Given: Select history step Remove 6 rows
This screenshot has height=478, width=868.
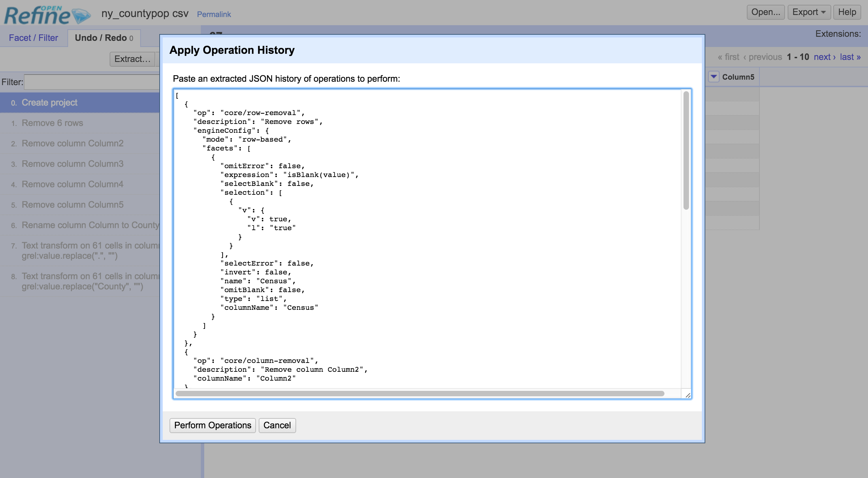Looking at the screenshot, I should click(x=52, y=123).
